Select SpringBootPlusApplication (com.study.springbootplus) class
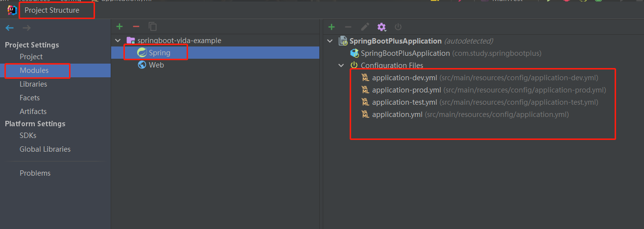Image resolution: width=644 pixels, height=229 pixels. click(x=451, y=53)
